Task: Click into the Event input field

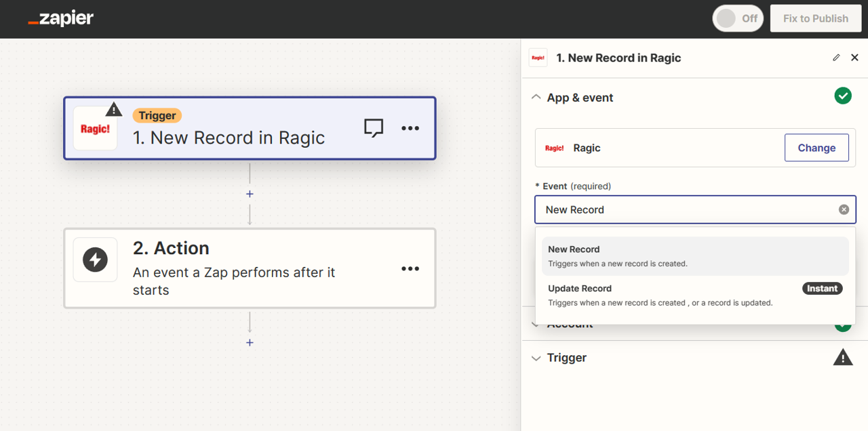Action: (685, 210)
